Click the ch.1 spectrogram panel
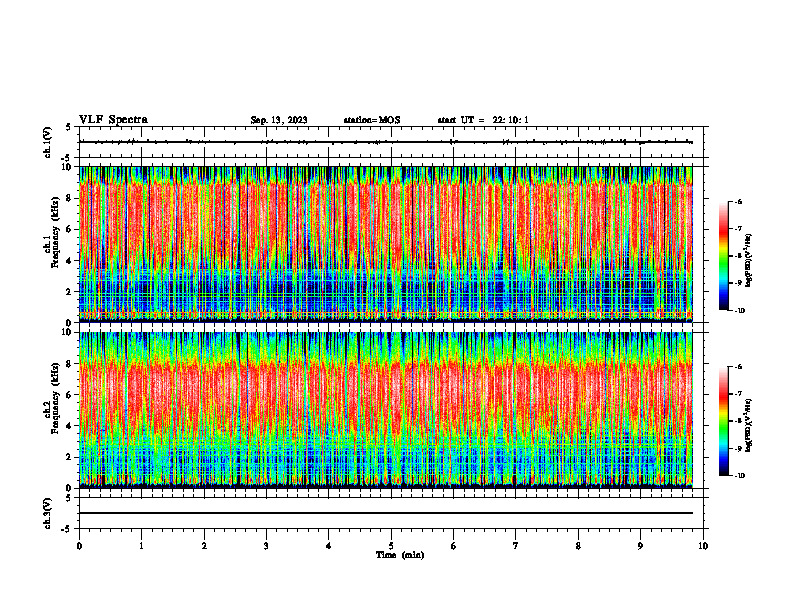 pos(386,244)
